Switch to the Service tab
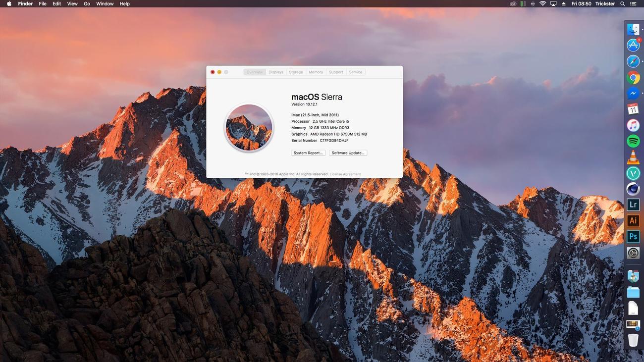 356,72
